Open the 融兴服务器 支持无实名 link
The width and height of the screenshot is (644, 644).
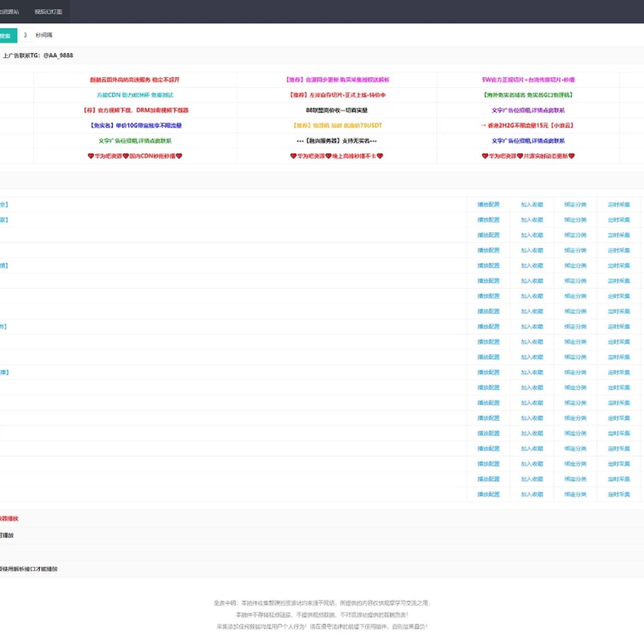click(x=337, y=141)
